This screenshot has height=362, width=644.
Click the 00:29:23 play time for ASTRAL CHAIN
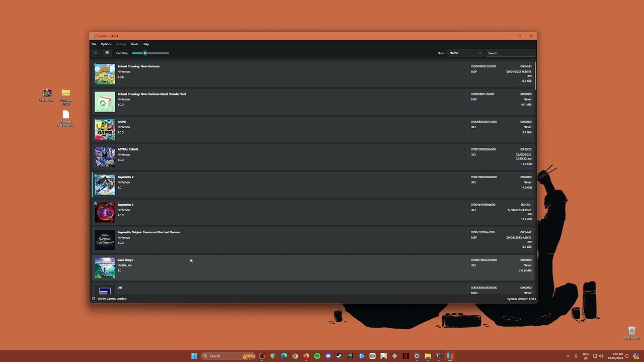pyautogui.click(x=526, y=149)
